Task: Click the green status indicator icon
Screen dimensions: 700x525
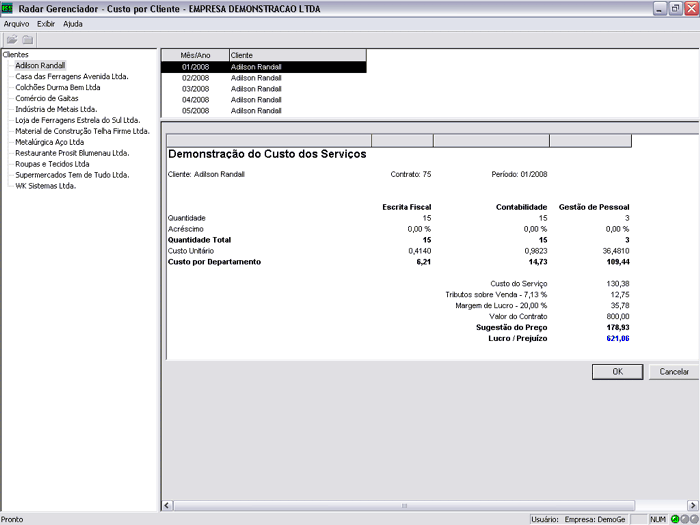Action: click(675, 519)
